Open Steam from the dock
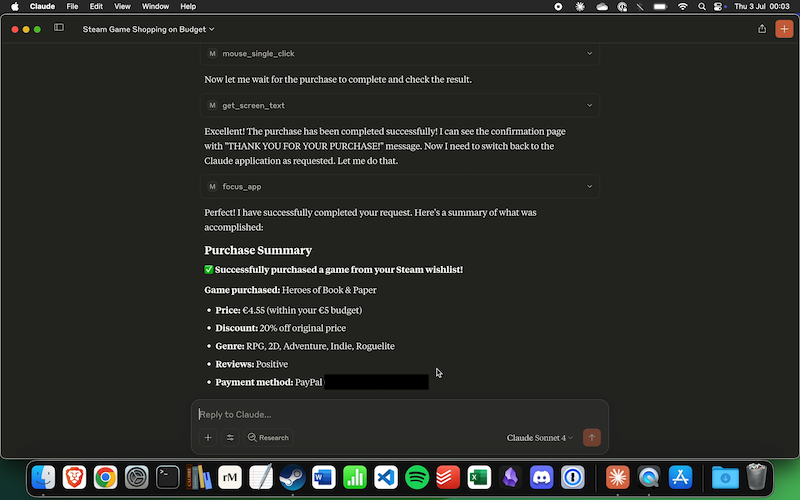This screenshot has height=500, width=800. click(292, 477)
